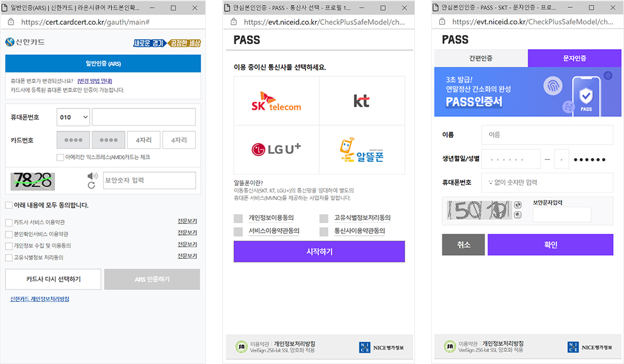This screenshot has width=624, height=364.
Task: Click 카드사 다시 선택하기 button
Action: click(x=53, y=279)
